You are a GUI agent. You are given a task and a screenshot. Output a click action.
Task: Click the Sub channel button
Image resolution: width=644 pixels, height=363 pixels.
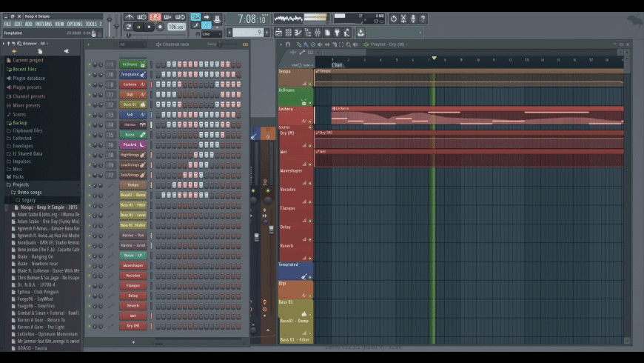tap(133, 115)
